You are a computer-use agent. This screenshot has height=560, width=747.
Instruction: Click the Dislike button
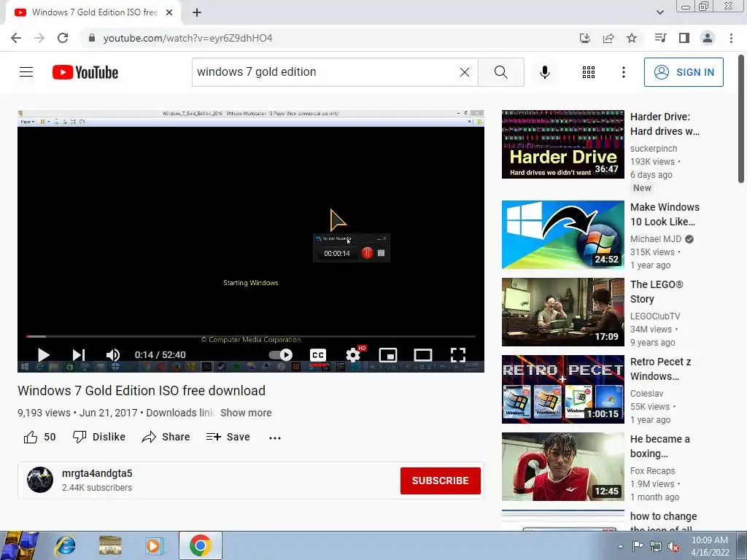click(99, 437)
